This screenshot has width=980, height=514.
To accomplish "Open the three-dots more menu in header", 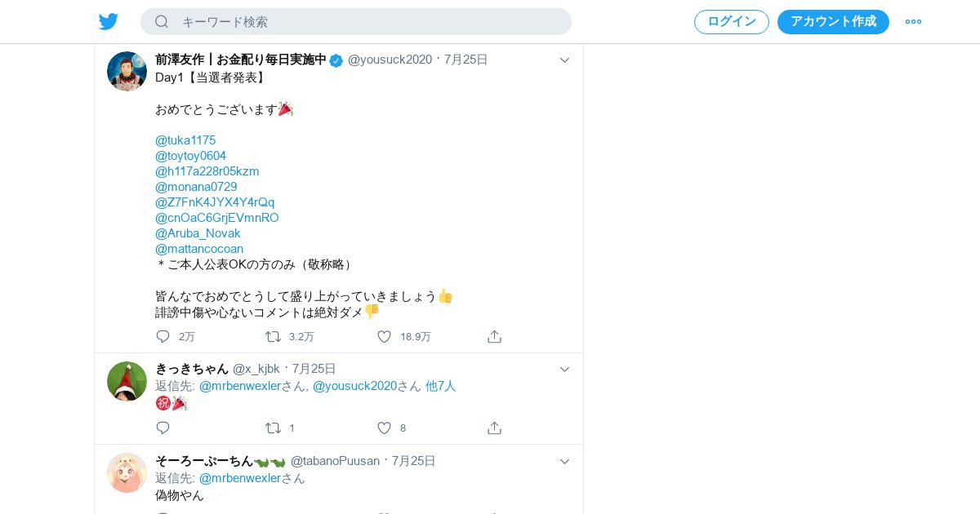I will click(x=913, y=22).
